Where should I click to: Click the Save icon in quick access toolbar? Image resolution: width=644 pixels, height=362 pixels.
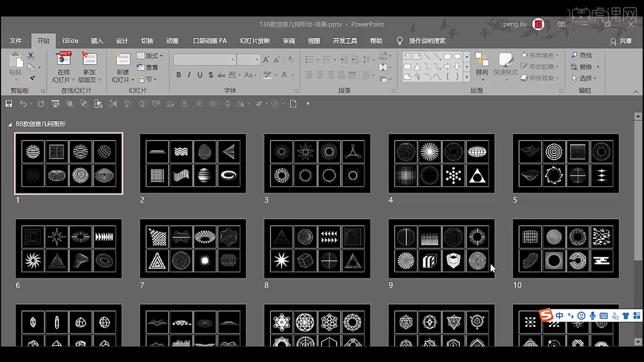(9, 104)
